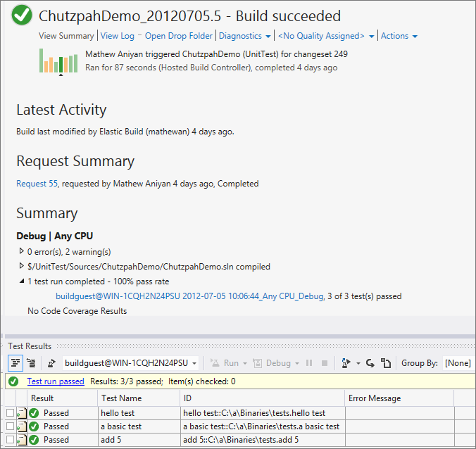Image resolution: width=476 pixels, height=449 pixels.
Task: Check the box for hello test row
Action: click(x=10, y=413)
